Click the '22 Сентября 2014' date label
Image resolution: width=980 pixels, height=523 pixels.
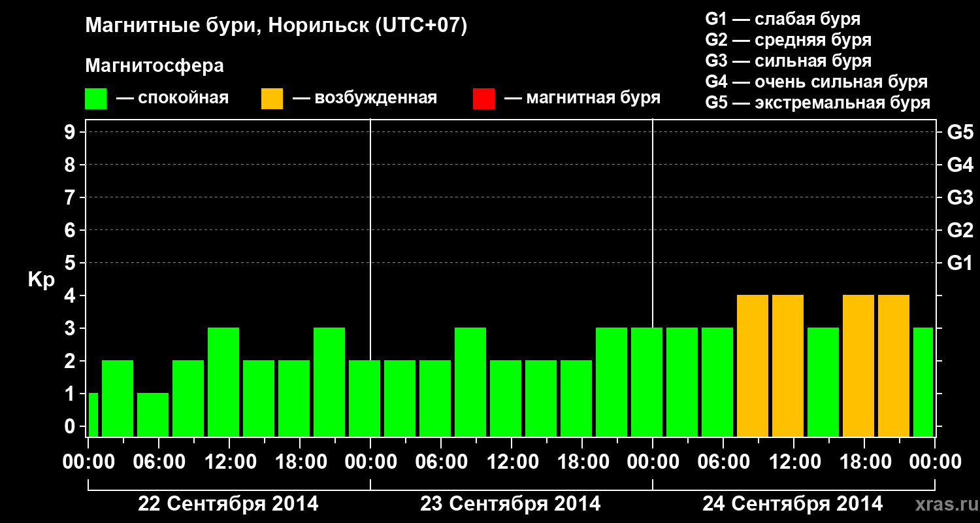pos(228,503)
